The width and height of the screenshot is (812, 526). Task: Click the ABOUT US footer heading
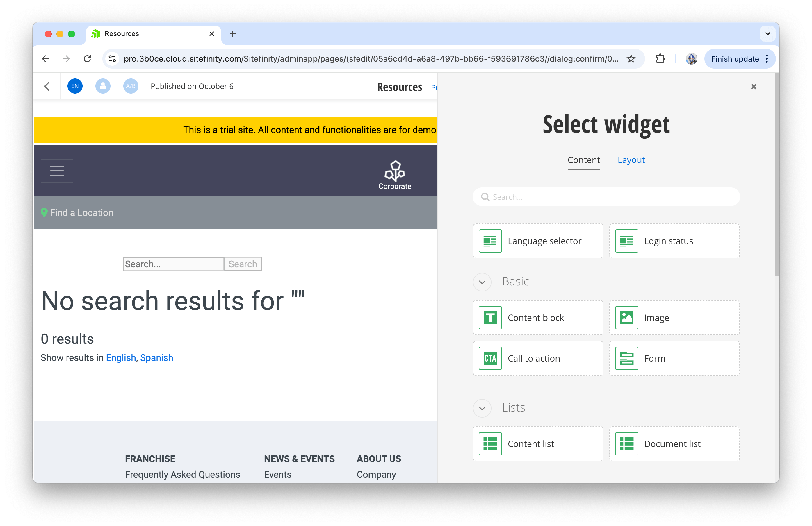pyautogui.click(x=379, y=459)
